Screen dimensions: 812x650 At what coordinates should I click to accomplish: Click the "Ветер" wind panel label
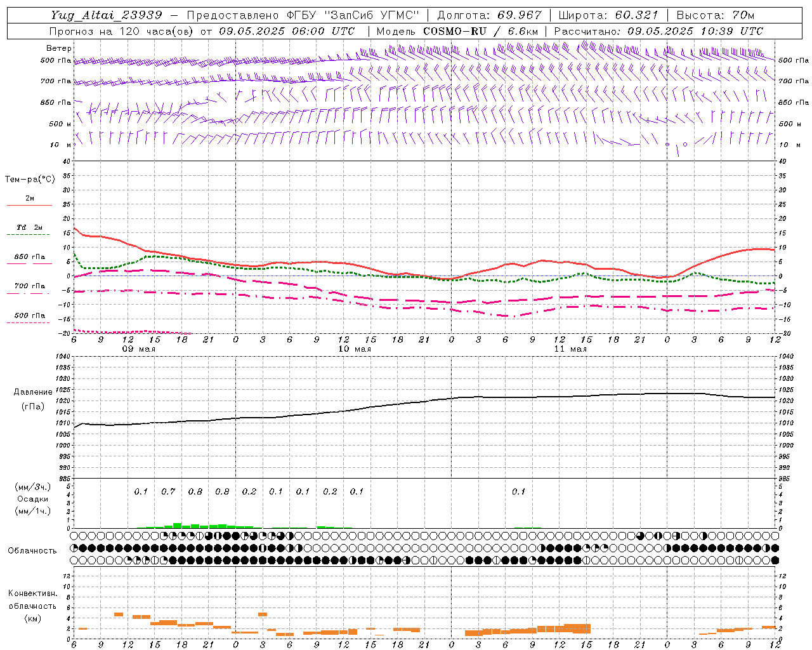(59, 48)
